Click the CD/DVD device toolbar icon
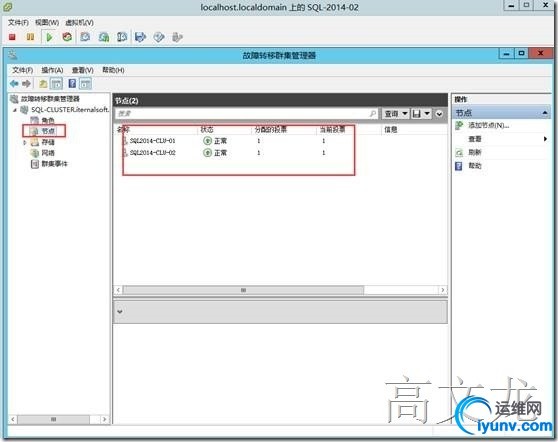 coord(159,37)
